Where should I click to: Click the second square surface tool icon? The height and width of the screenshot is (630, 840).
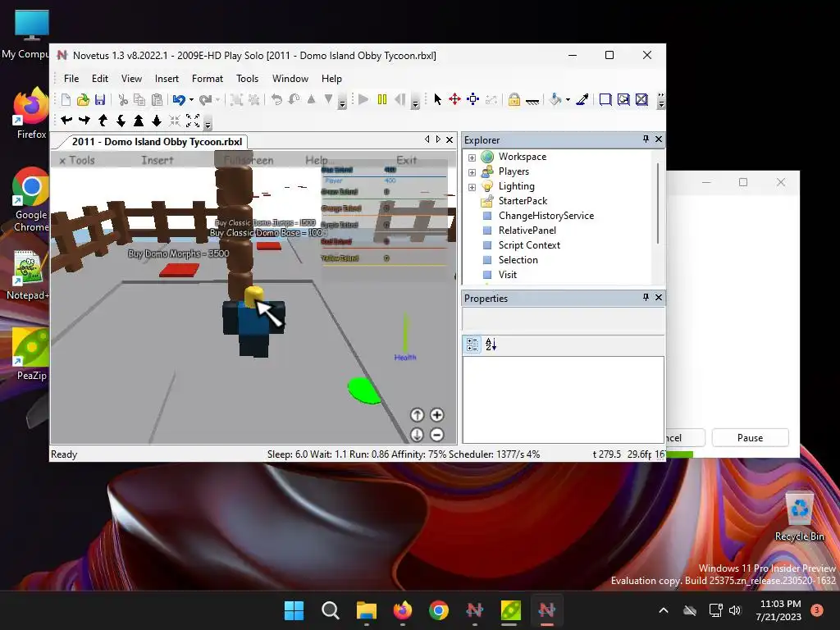coord(623,99)
